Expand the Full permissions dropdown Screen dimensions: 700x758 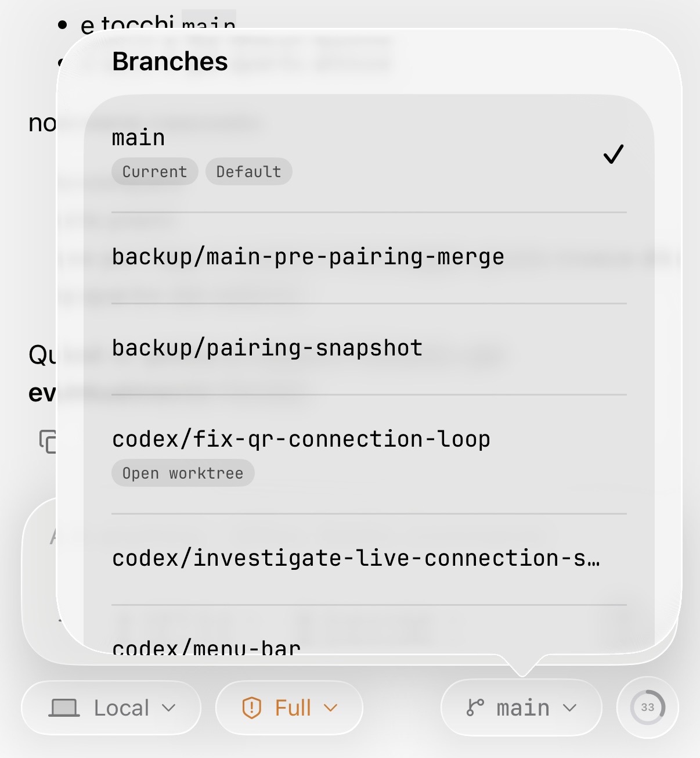pos(289,707)
